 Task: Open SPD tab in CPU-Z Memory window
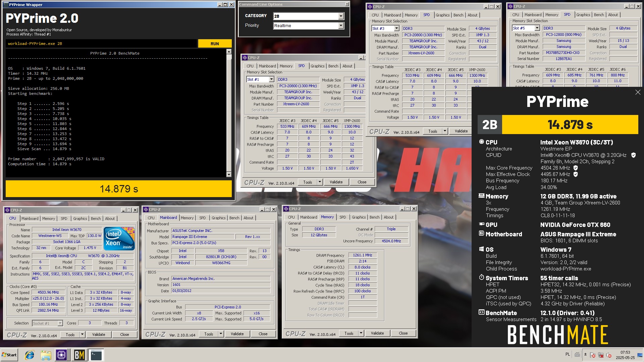click(x=342, y=217)
